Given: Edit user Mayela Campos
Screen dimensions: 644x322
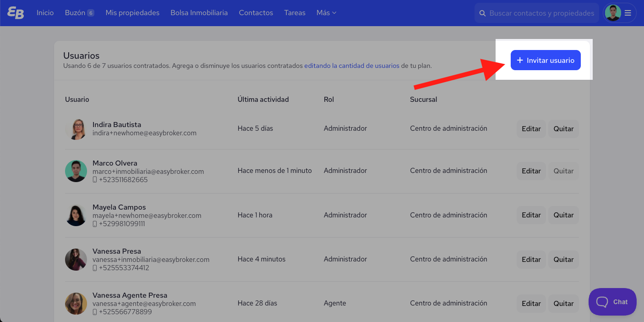Looking at the screenshot, I should click(x=531, y=215).
